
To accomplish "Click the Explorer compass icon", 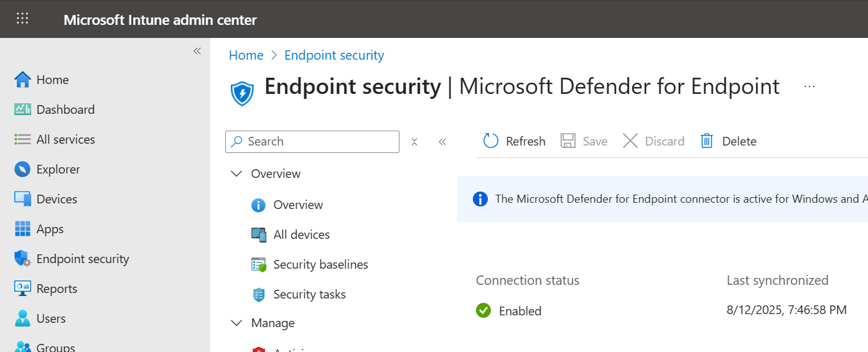I will (x=22, y=169).
